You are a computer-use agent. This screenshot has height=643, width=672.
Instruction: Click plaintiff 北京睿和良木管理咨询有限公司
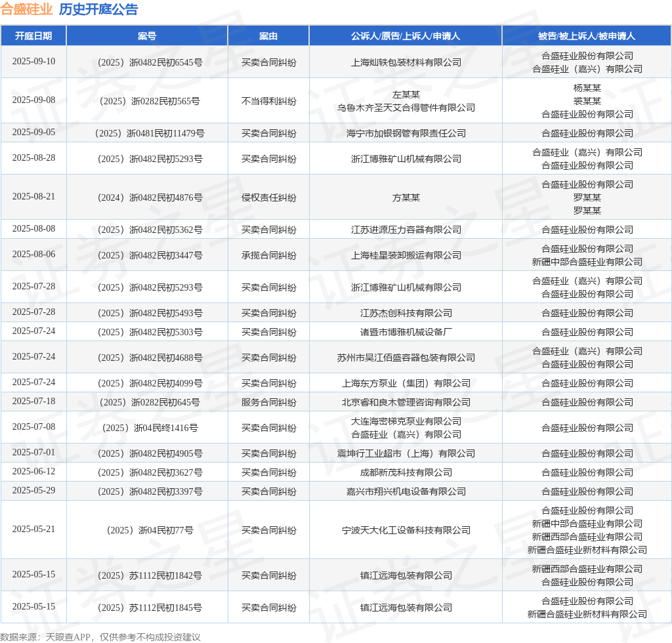[406, 402]
